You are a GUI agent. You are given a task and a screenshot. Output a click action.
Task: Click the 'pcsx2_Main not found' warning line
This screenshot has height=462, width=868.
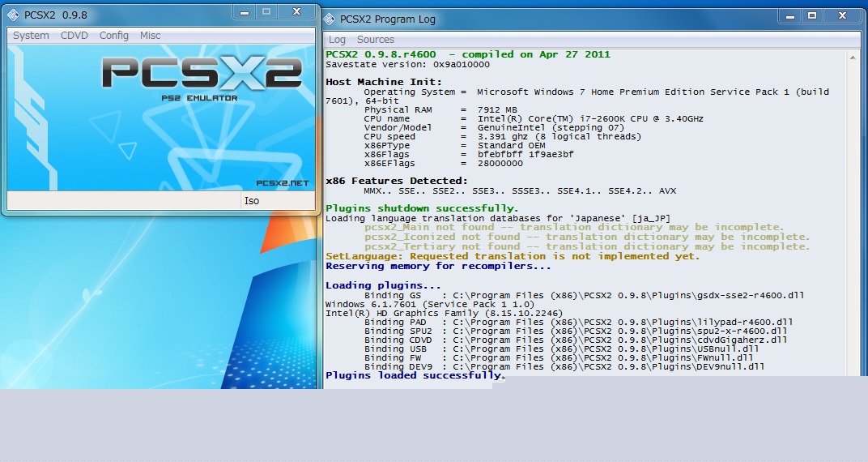tap(574, 227)
